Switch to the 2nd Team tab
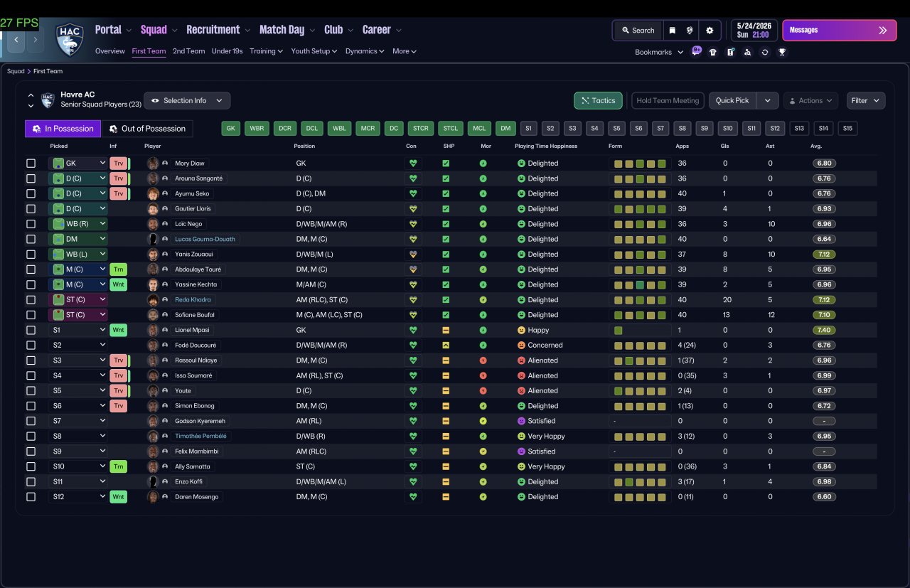This screenshot has width=910, height=588. (x=188, y=51)
